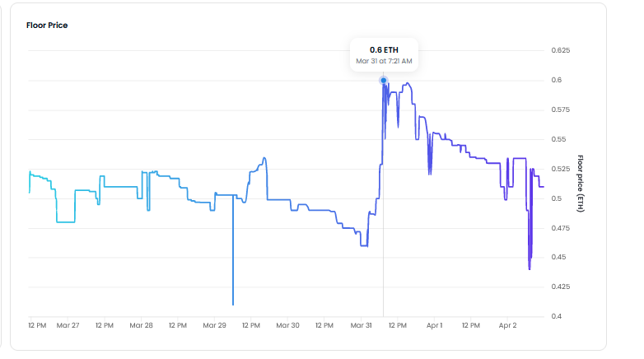Click the 0.625 y-axis label
Image resolution: width=644 pixels, height=359 pixels.
click(561, 51)
